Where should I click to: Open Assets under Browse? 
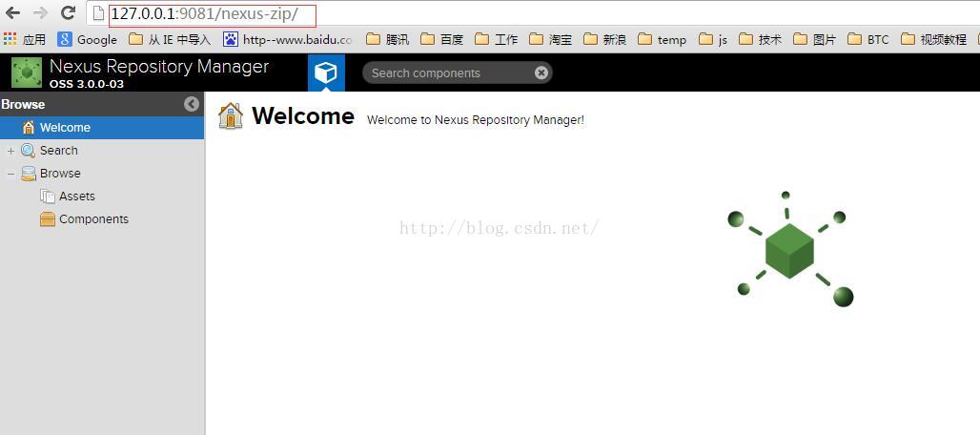77,197
